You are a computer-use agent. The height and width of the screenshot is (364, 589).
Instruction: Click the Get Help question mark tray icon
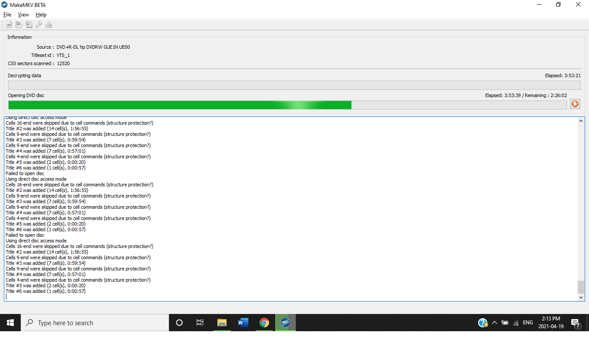(483, 323)
